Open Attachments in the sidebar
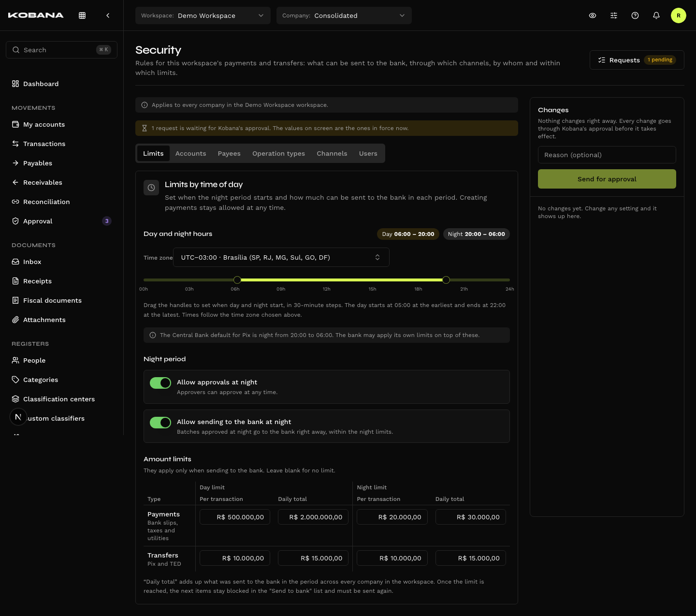 coord(61,320)
